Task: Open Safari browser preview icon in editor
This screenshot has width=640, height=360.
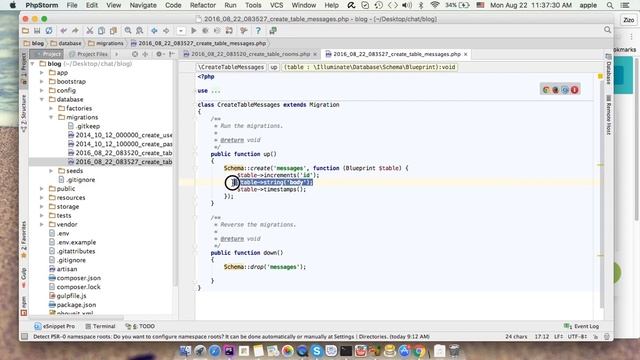Action: click(565, 90)
